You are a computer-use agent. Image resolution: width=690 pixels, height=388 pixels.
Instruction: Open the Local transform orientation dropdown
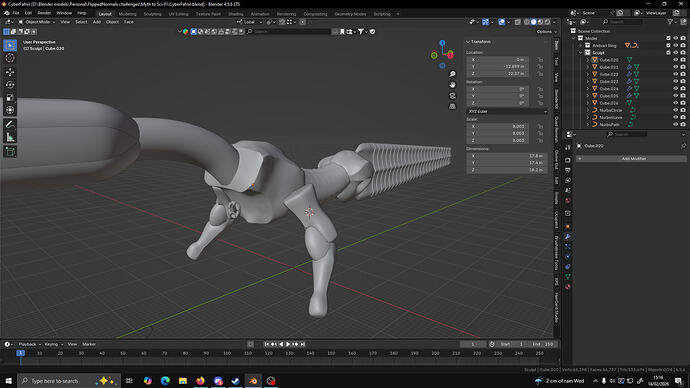pos(249,22)
